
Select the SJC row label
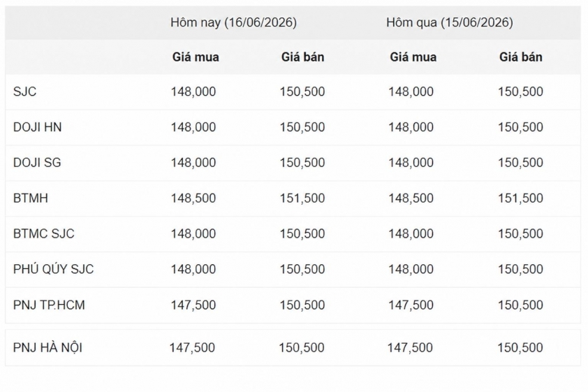point(24,92)
